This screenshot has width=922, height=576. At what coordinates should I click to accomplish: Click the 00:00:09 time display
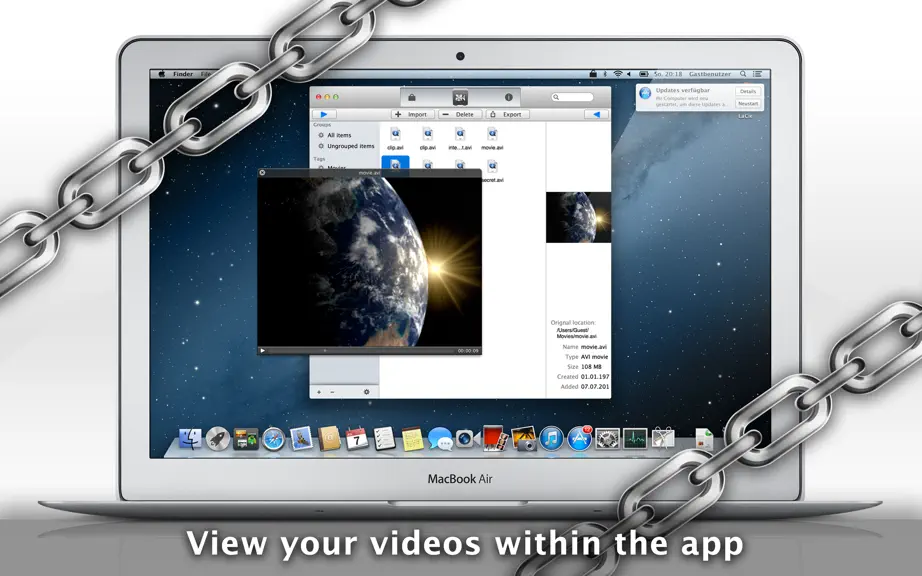click(x=468, y=350)
